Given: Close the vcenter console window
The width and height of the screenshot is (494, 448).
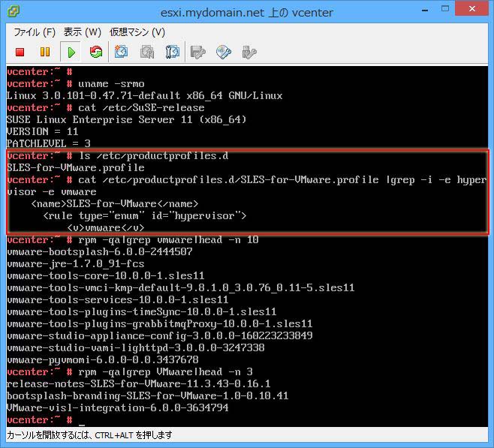Looking at the screenshot, I should [x=471, y=9].
